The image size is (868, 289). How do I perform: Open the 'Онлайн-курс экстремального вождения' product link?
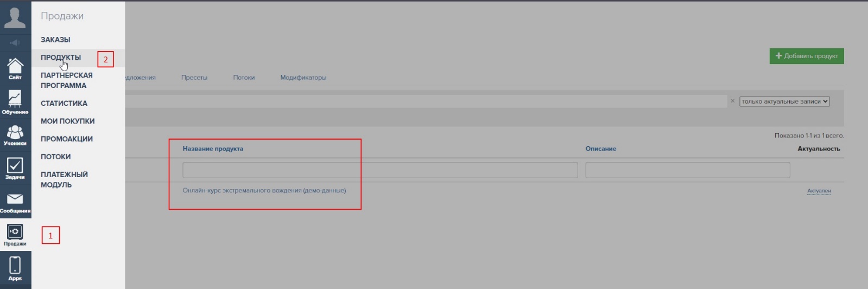tap(264, 191)
